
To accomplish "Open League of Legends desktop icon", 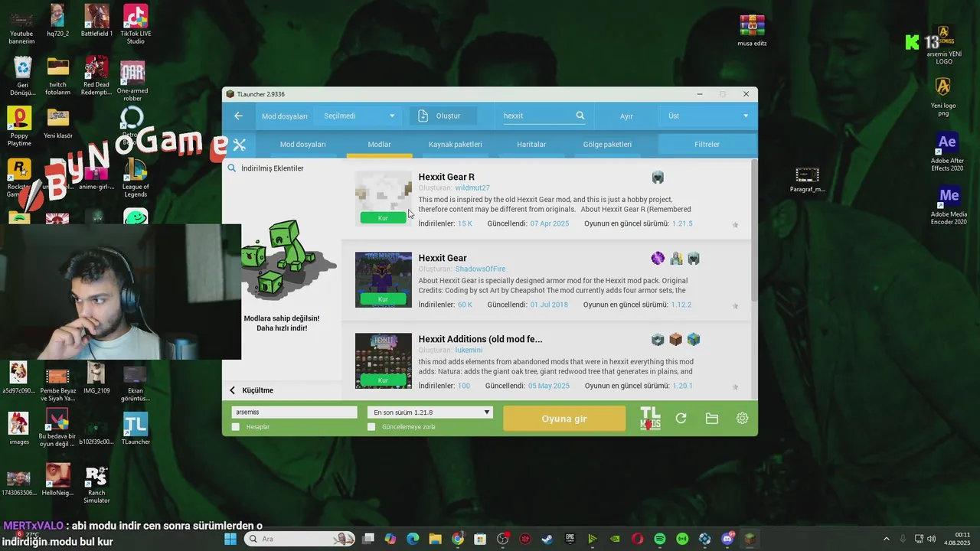I will 136,178.
